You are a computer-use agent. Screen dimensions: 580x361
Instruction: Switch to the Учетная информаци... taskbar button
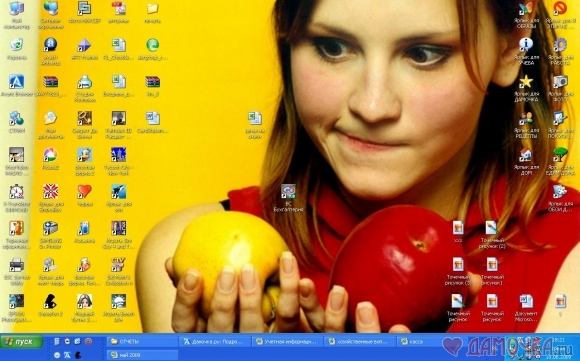click(287, 342)
